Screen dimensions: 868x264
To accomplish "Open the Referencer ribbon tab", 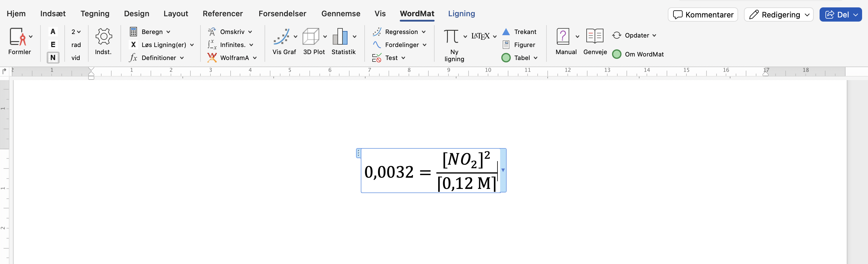I will point(222,14).
